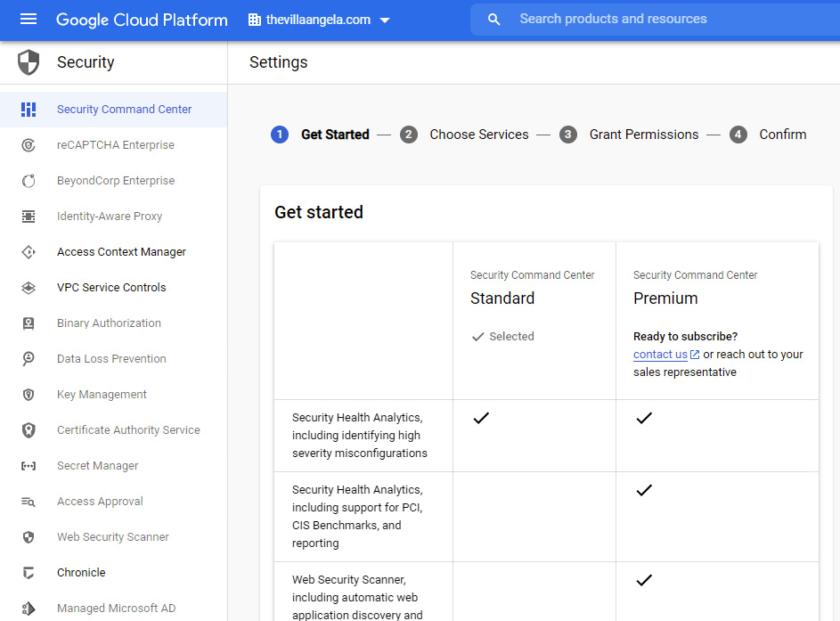
Task: Click the search magnifier icon
Action: (493, 20)
